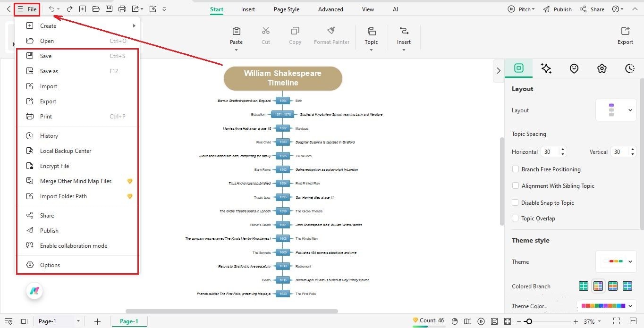Click the page panel icon in status bar

[x=24, y=321]
